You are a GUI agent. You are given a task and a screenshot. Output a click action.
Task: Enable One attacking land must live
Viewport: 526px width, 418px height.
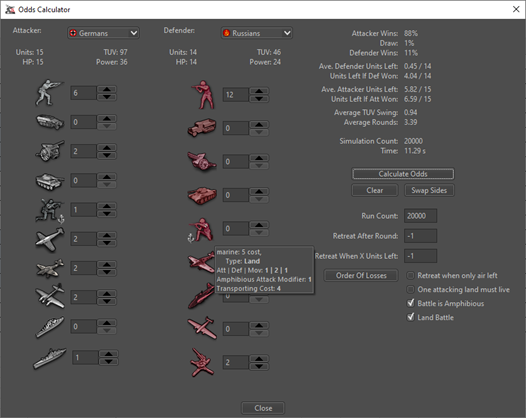(x=410, y=289)
